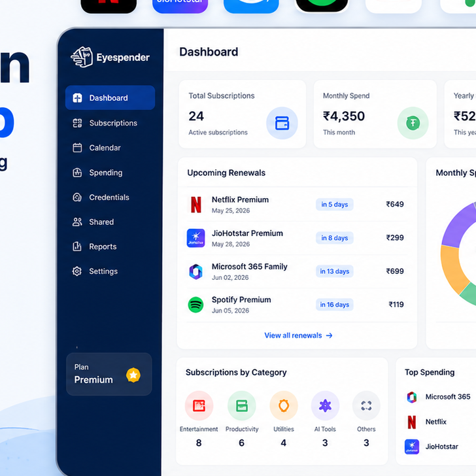Click the Jun 05, 2026 renewal date
Screen dimensions: 476x476
click(230, 311)
